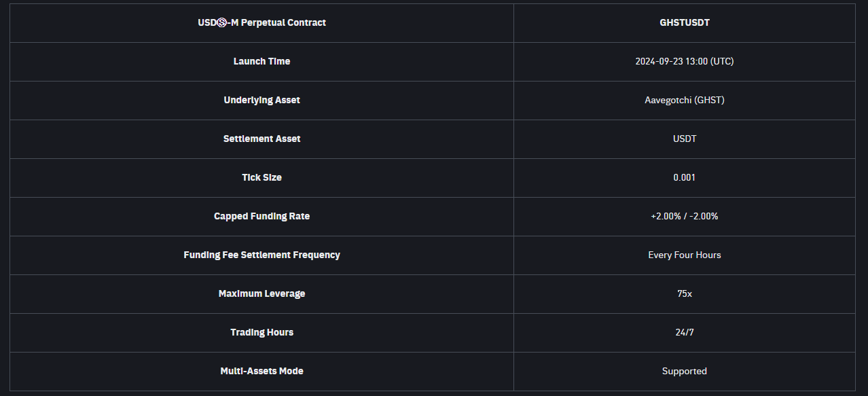Select the 2024-09-23 13:00 (UTC) value

684,61
